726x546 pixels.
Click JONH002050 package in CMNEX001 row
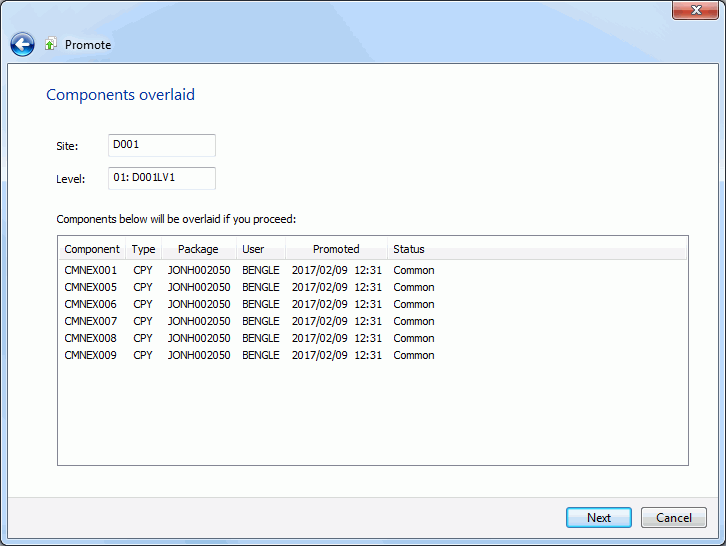point(199,270)
